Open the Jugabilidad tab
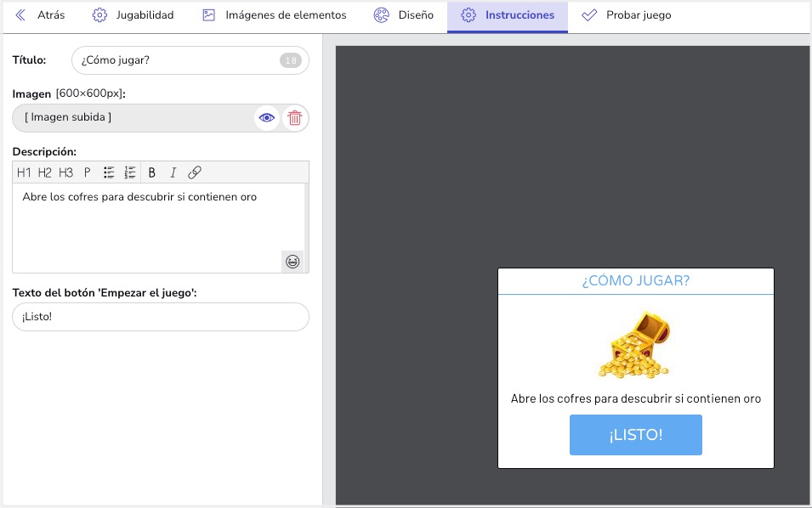 tap(133, 15)
